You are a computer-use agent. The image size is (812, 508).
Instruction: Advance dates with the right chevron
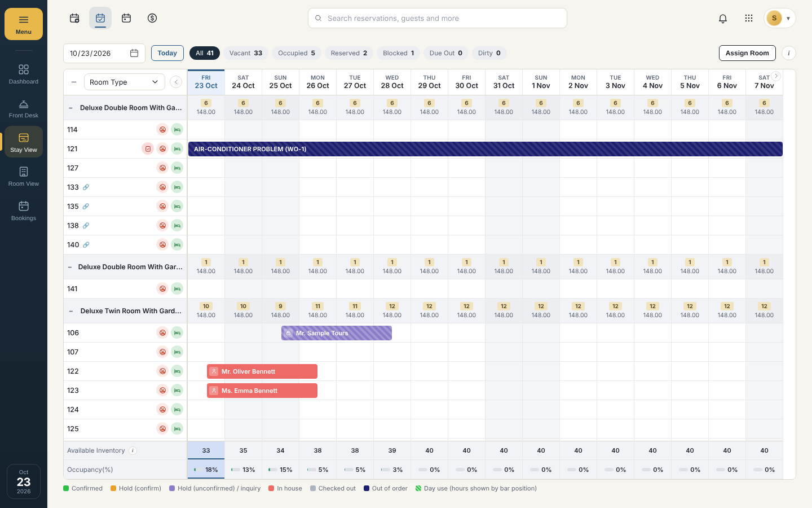point(776,76)
